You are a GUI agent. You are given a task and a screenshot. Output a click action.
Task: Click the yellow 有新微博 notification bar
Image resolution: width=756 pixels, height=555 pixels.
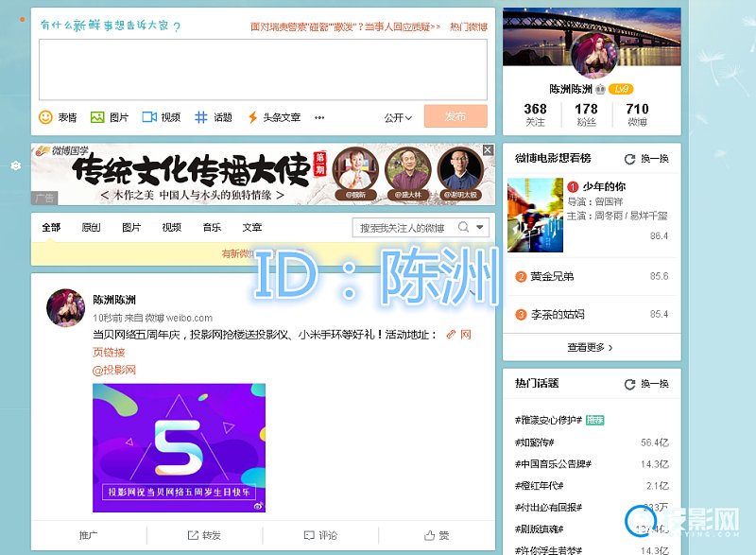pos(263,253)
